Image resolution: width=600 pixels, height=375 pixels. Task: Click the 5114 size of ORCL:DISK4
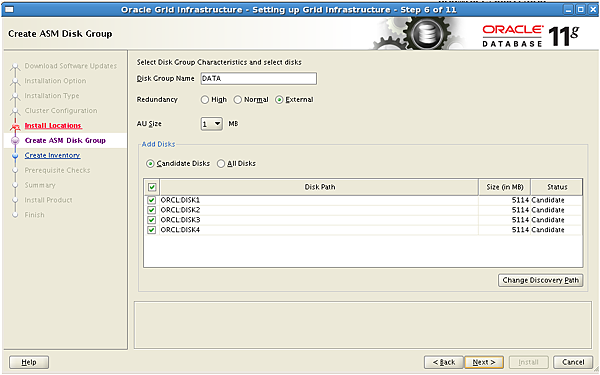pyautogui.click(x=520, y=230)
